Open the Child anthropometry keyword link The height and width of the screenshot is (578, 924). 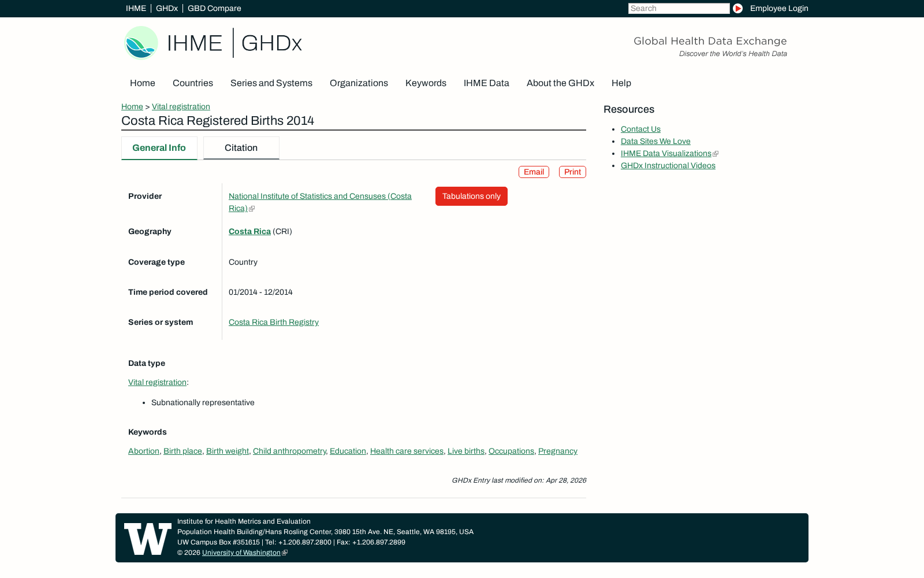(289, 451)
